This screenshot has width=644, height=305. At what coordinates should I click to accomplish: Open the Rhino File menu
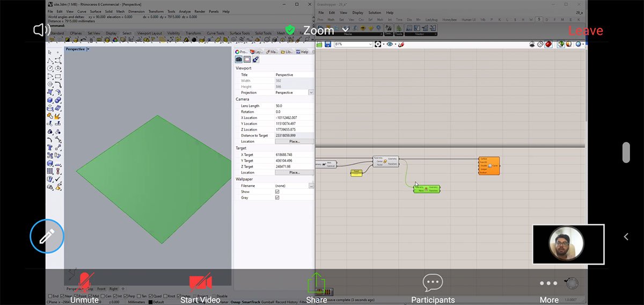point(50,11)
